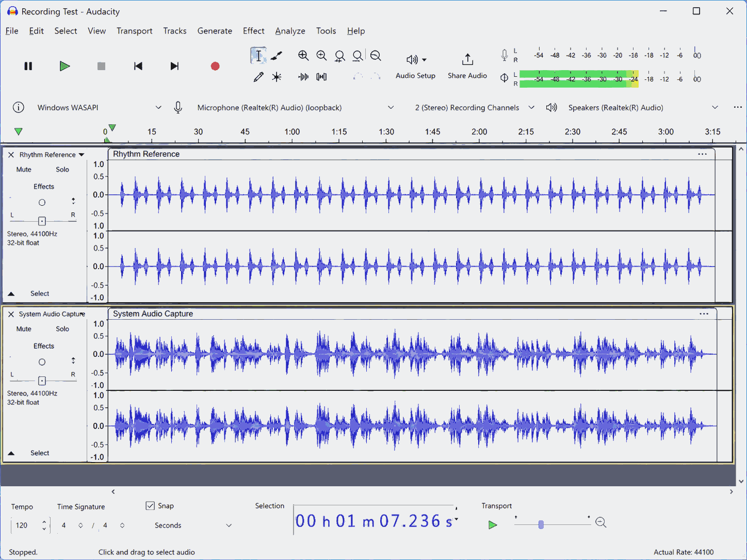Zoom in with the magnifier plus icon
The width and height of the screenshot is (747, 560).
tap(303, 56)
